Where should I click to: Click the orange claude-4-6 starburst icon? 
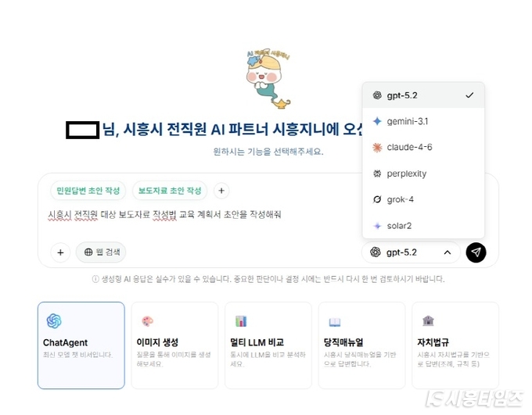377,148
